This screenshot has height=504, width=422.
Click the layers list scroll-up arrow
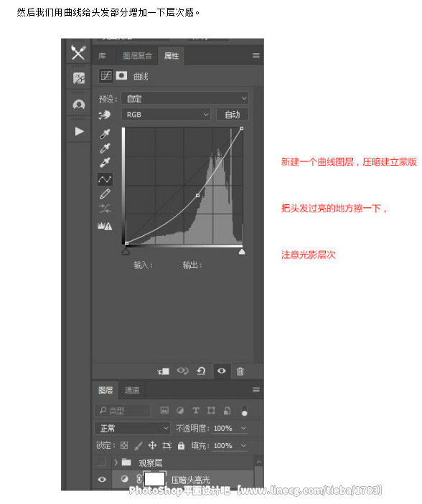[x=258, y=462]
